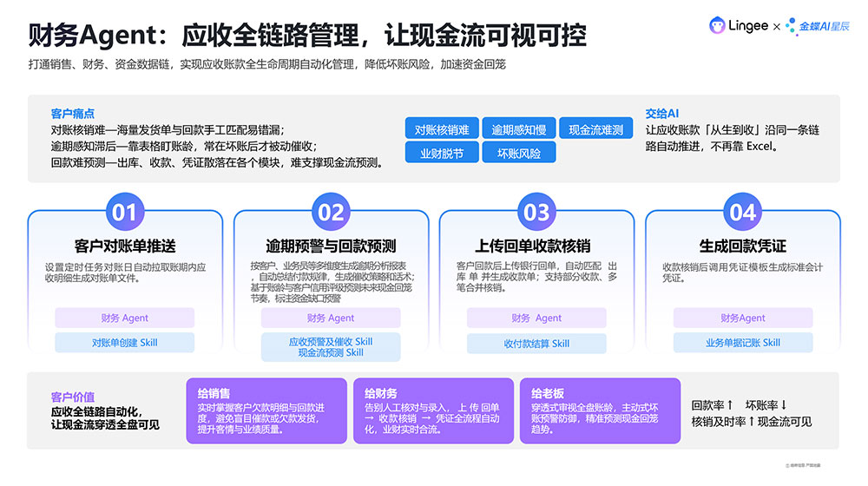The image size is (868, 486).
Task: Click the line beginning 对账核销难—海量发货单
Action: click(168, 130)
